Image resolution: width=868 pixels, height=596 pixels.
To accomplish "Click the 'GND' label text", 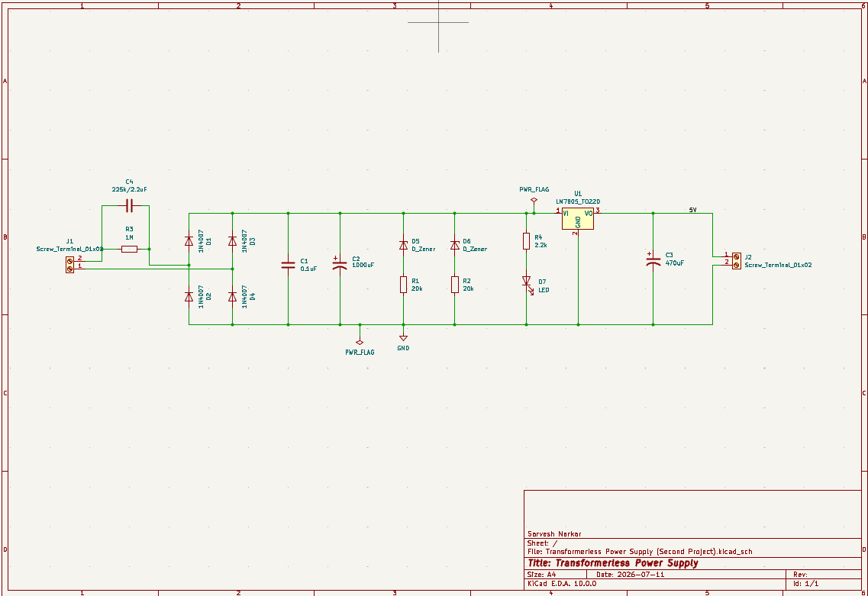I will tap(404, 348).
